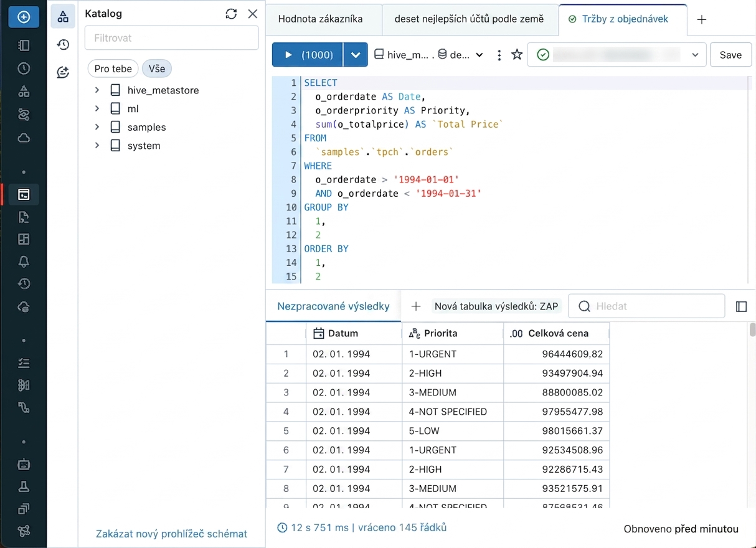The width and height of the screenshot is (756, 548).
Task: Expand the samples catalog
Action: coord(97,127)
